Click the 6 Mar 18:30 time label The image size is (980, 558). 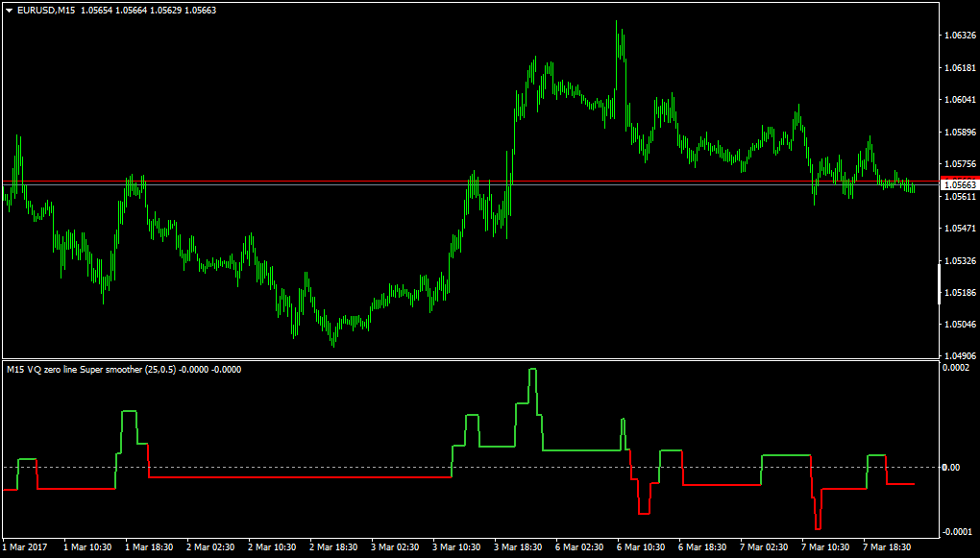702,547
